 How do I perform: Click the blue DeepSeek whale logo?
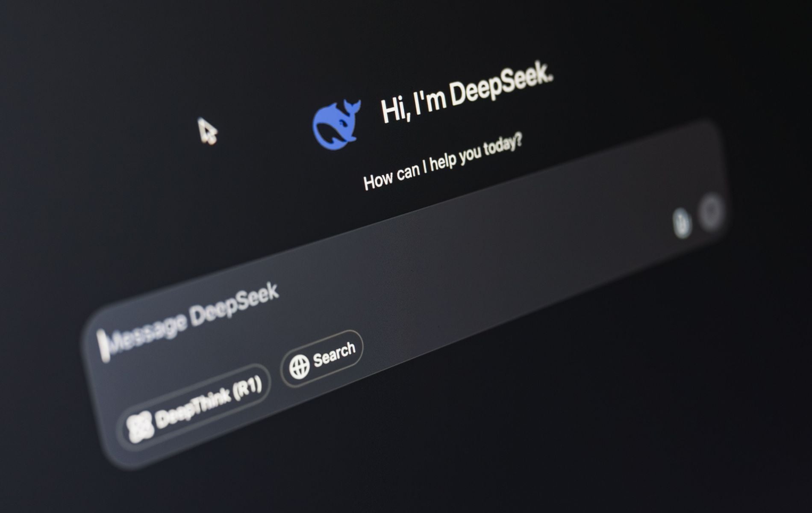[x=336, y=125]
